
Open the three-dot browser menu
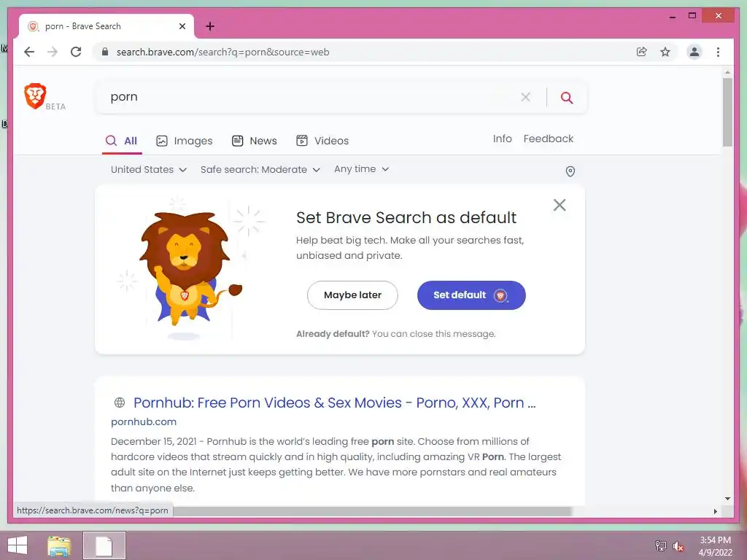tap(718, 52)
